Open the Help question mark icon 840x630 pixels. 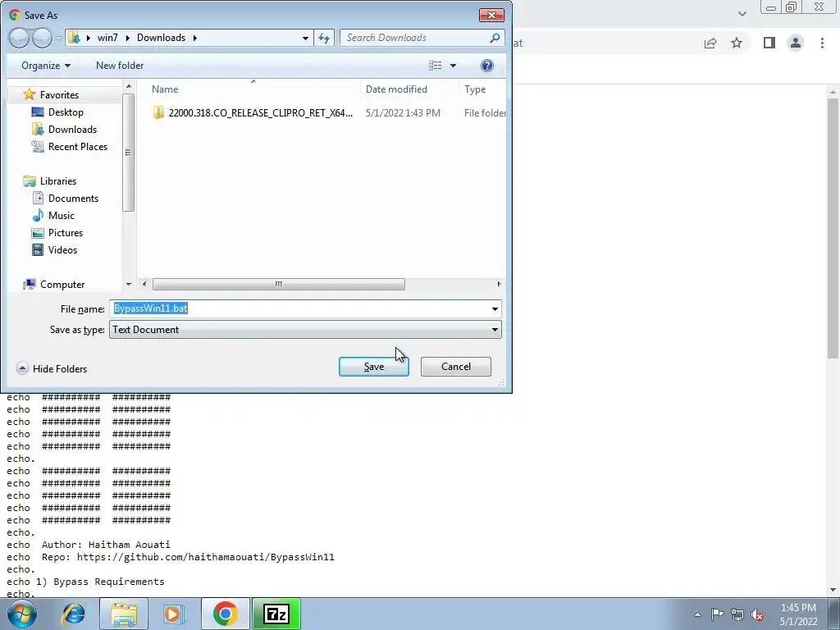coord(486,66)
